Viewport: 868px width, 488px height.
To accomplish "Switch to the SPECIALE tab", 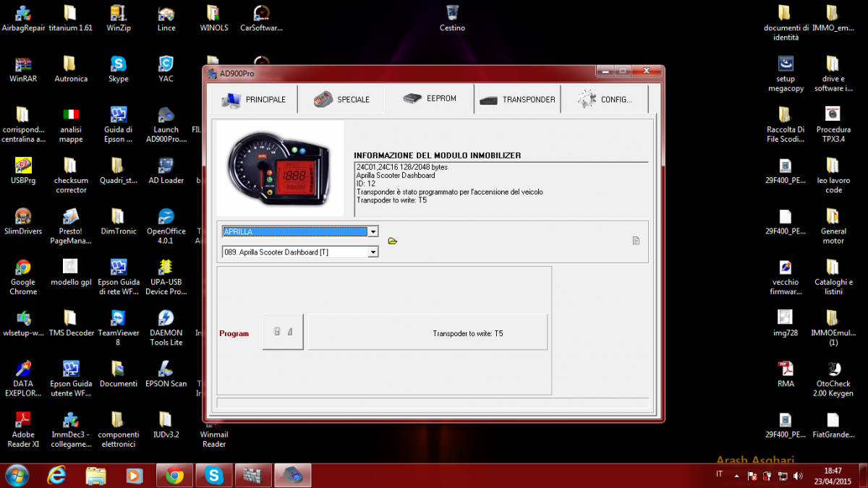I will 342,99.
